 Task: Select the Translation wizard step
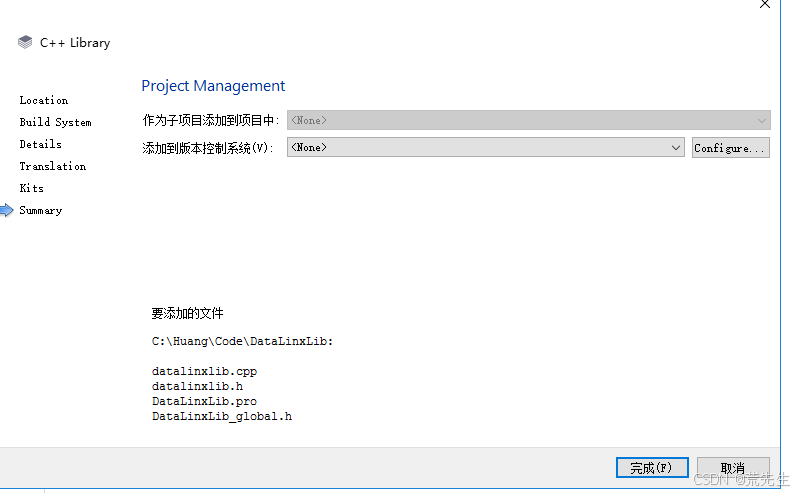[x=53, y=166]
